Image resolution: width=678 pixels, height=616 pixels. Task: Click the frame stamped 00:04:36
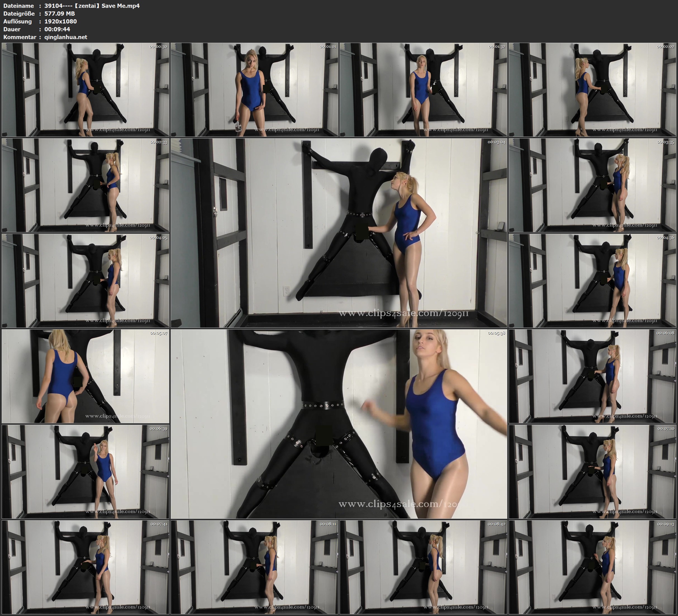[593, 280]
